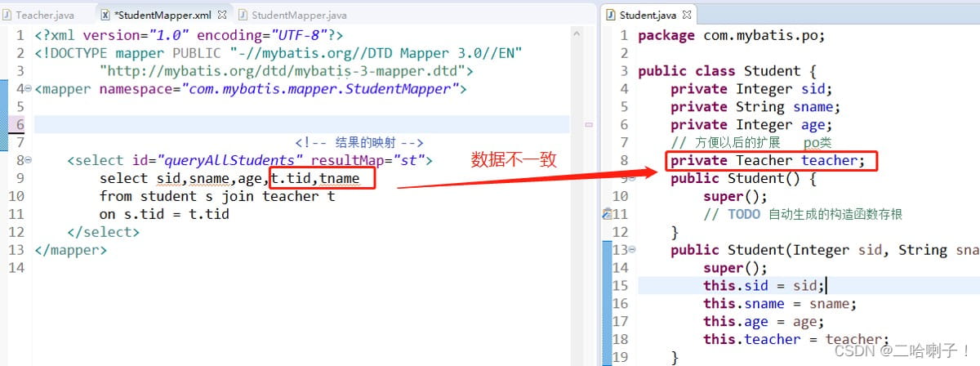The image size is (980, 366).
Task: Close the Student.java tab with its X
Action: coord(686,15)
